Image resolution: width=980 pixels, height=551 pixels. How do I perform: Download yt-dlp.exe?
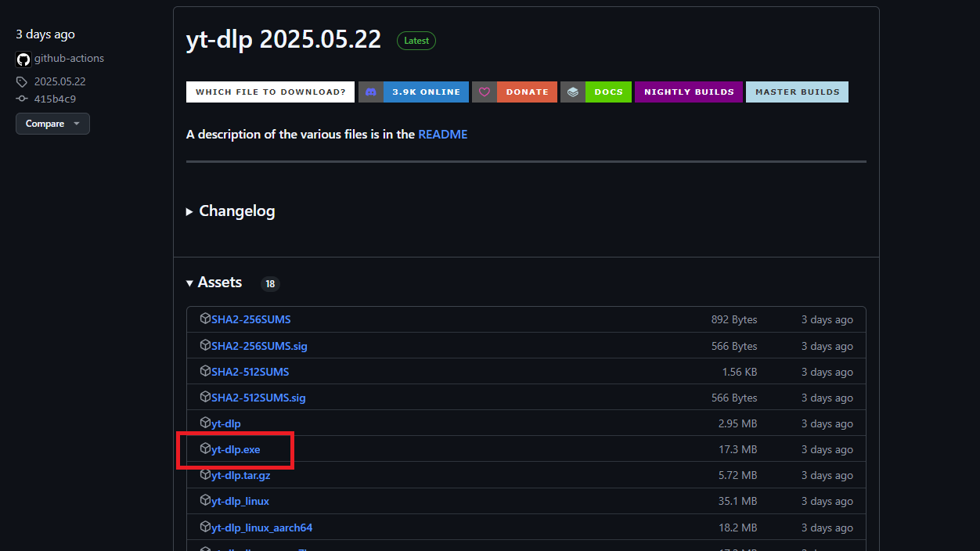pos(236,449)
